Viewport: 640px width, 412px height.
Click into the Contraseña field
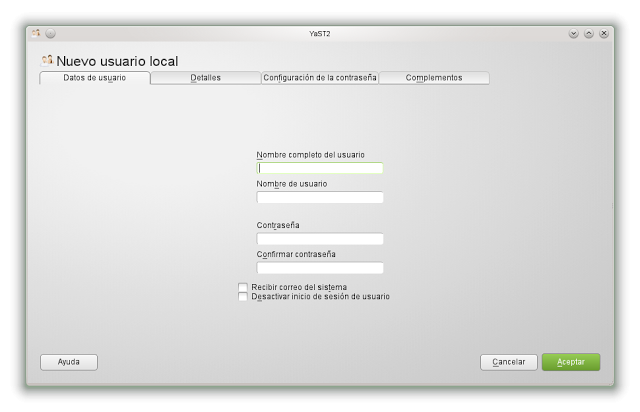pyautogui.click(x=320, y=239)
